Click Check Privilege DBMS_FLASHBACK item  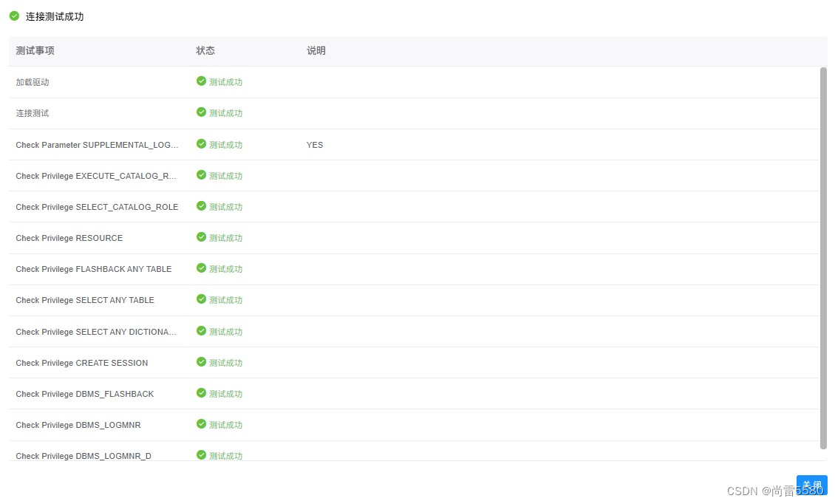pos(85,394)
